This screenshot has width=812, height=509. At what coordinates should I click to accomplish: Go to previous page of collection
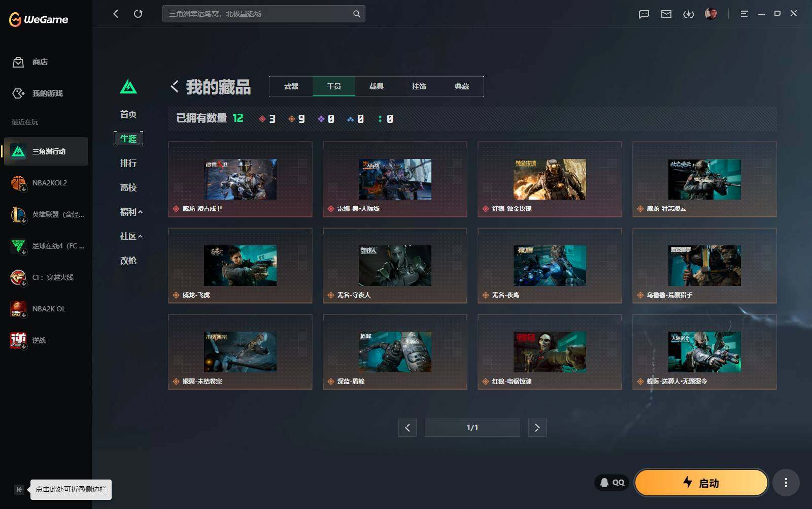point(408,428)
